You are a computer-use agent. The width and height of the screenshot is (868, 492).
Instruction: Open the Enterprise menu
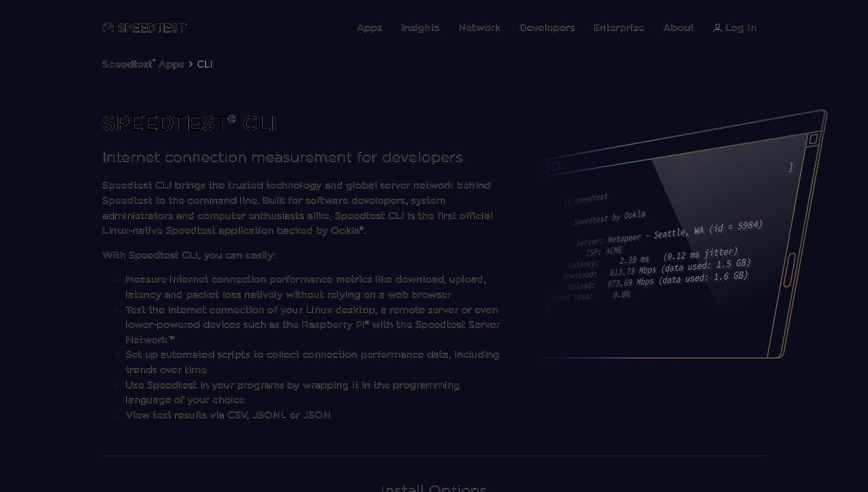tap(618, 28)
